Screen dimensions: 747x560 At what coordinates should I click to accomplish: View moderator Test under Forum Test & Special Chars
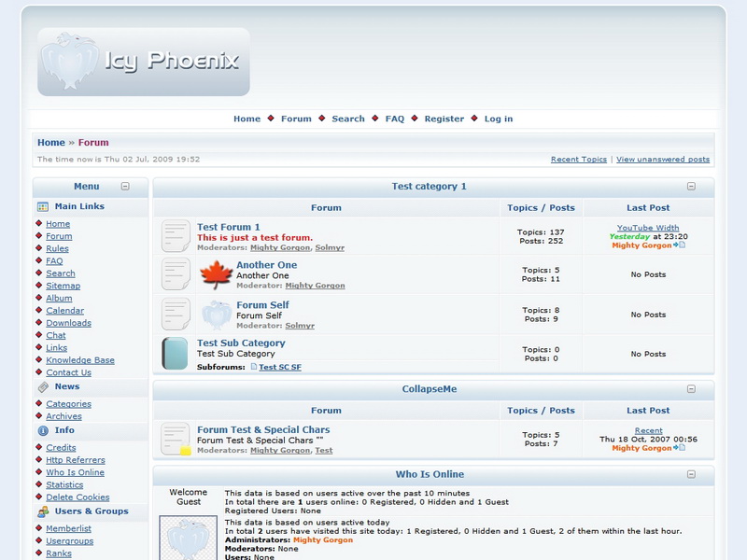324,451
